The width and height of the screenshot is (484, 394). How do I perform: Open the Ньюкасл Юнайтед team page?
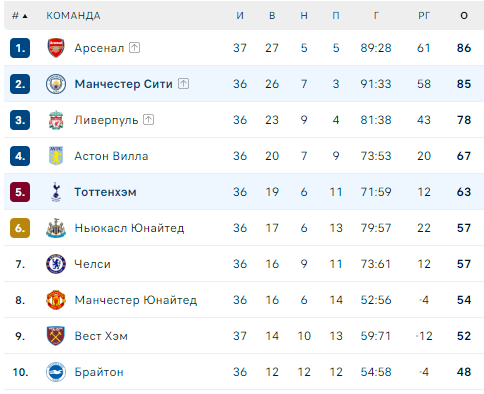coord(129,228)
